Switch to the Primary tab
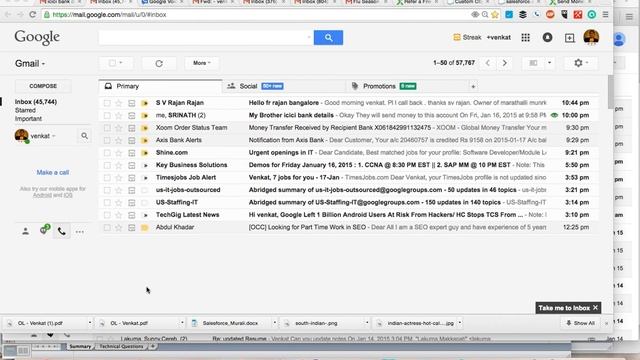 pyautogui.click(x=160, y=87)
